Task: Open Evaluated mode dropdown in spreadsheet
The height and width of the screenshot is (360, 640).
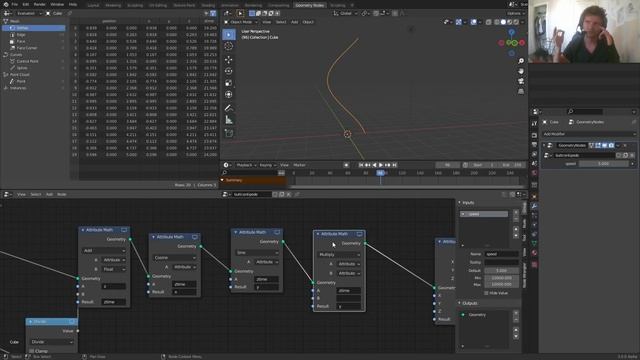Action: point(28,13)
